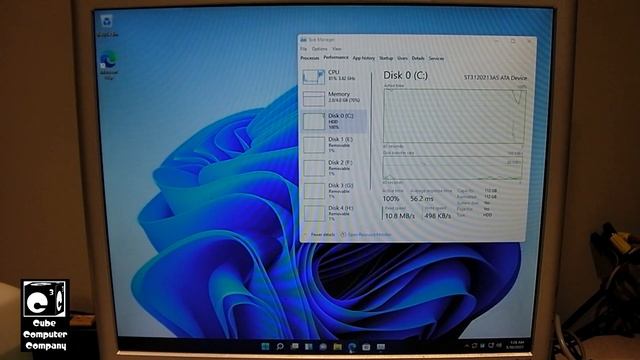The image size is (640, 360).
Task: Select Disk 3 (G:) removable drive
Action: click(x=334, y=191)
